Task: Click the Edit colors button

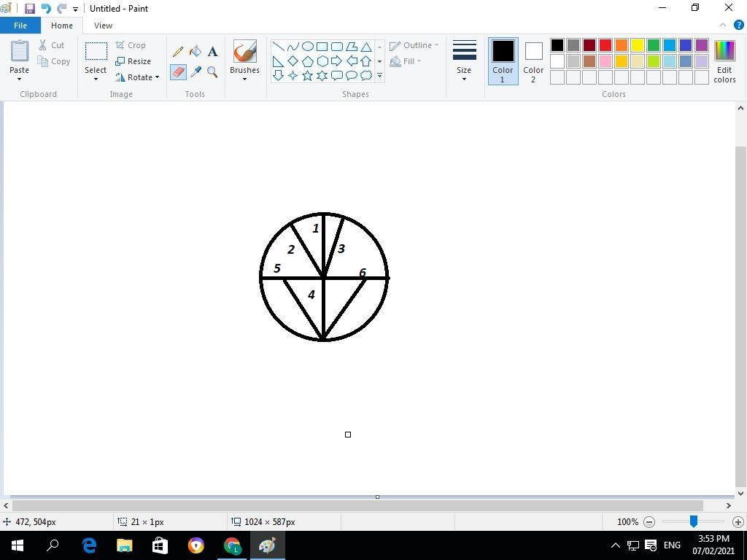Action: (x=724, y=61)
